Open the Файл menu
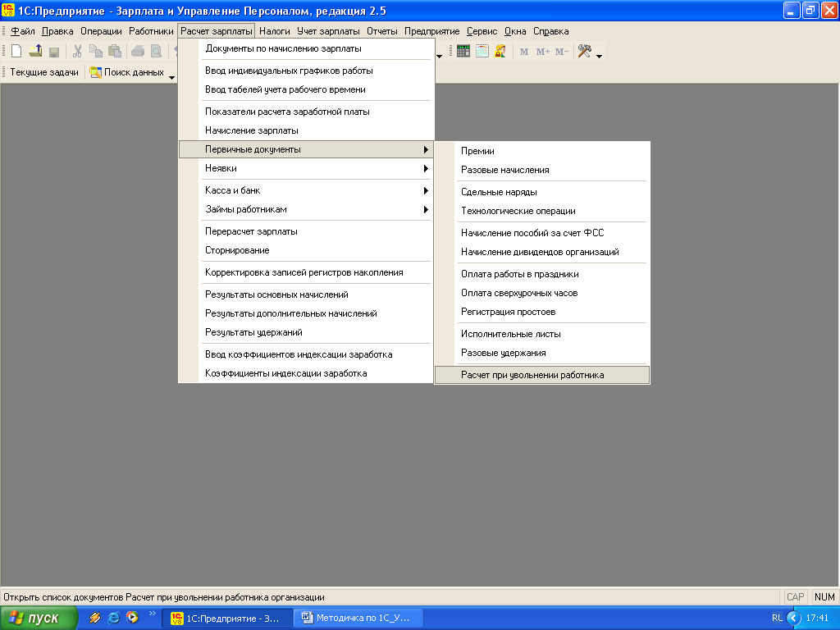840x630 pixels. coord(22,31)
